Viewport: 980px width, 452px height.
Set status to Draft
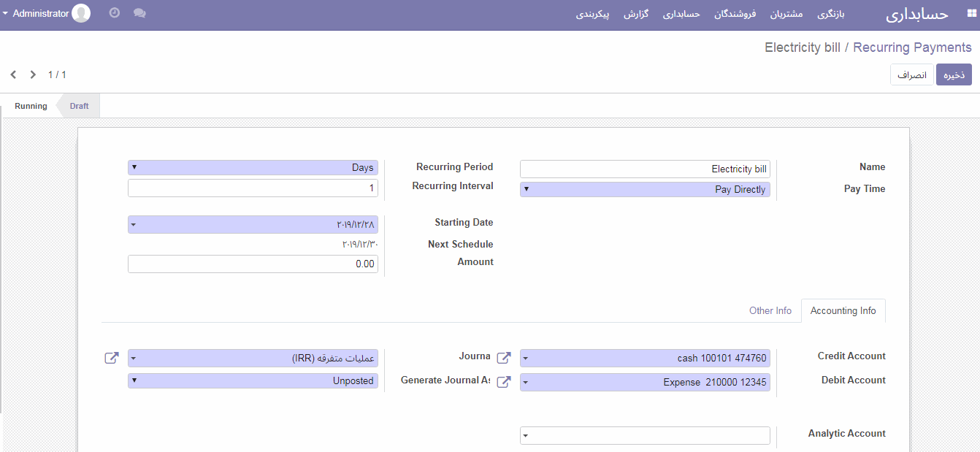click(x=79, y=106)
